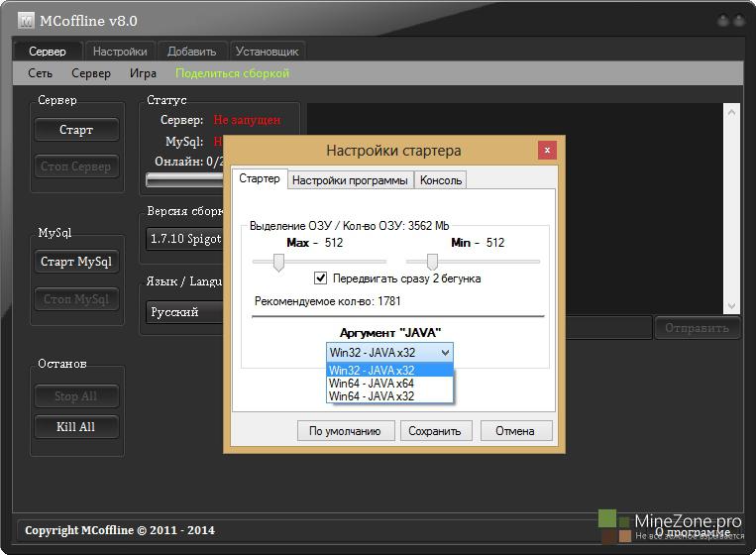Click the Поделиться сборкой menu item
The image size is (756, 555).
(x=232, y=73)
